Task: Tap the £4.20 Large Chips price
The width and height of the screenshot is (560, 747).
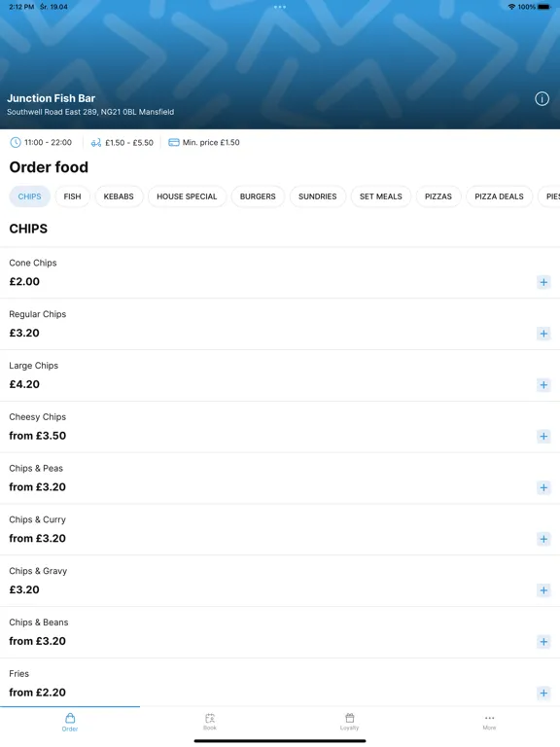Action: pos(24,384)
